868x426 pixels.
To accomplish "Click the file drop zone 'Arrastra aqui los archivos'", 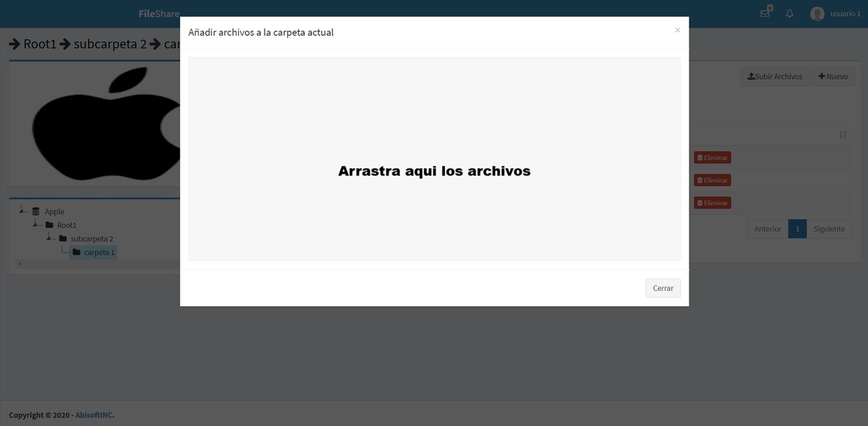I will tap(434, 159).
